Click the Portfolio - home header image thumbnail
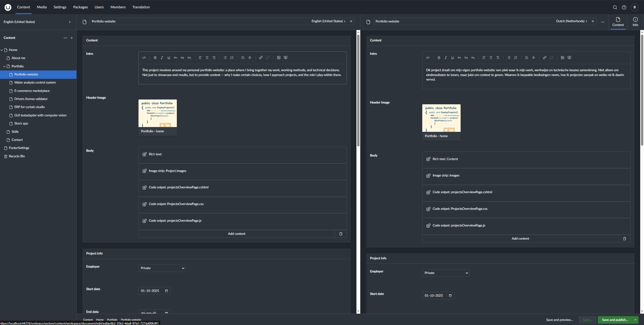Screen dimensions: 644x325 (157, 114)
